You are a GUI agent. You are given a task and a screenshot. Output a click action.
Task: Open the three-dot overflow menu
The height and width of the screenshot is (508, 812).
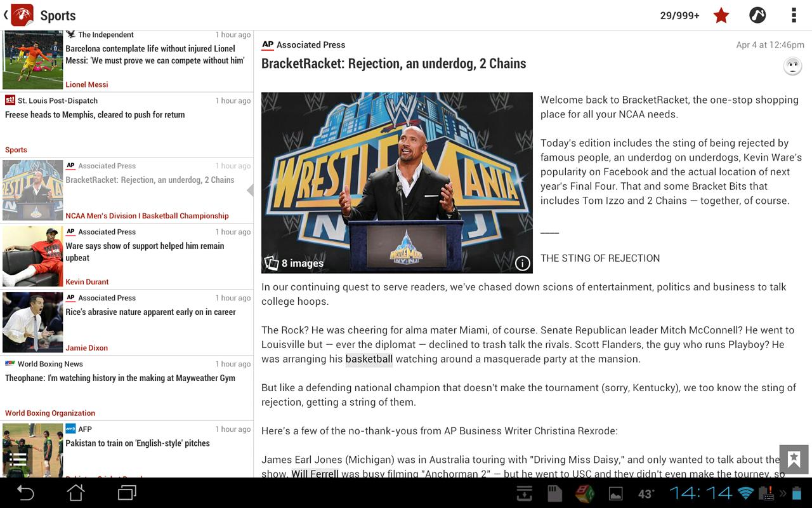[794, 15]
